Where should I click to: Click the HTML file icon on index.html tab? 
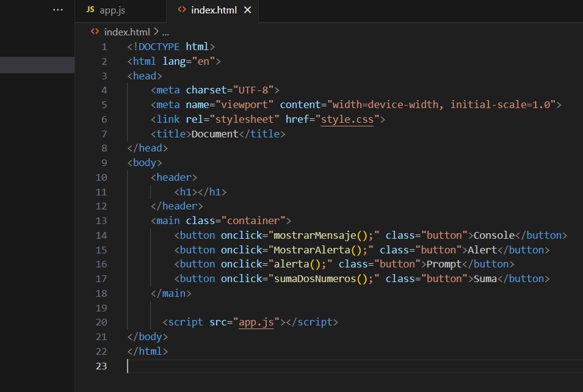(182, 10)
